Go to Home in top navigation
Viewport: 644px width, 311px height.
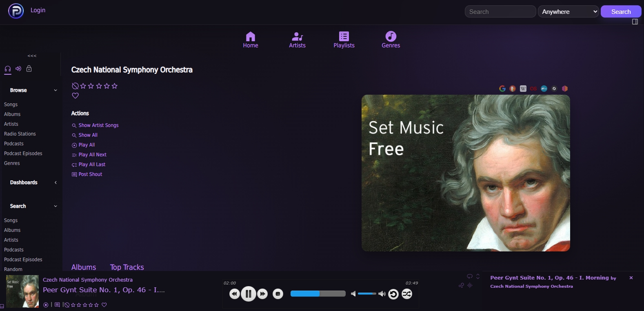(251, 40)
